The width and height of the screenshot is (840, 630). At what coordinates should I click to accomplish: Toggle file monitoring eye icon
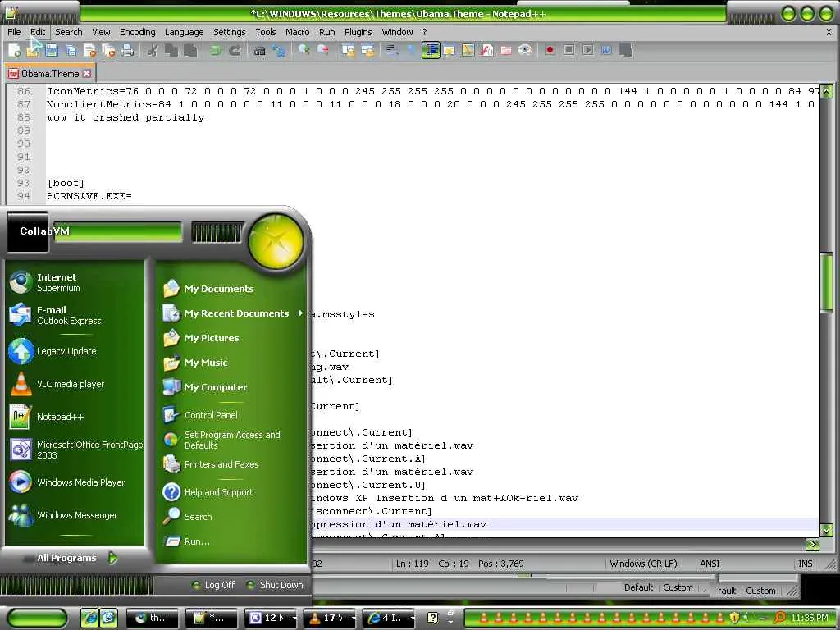[x=525, y=50]
